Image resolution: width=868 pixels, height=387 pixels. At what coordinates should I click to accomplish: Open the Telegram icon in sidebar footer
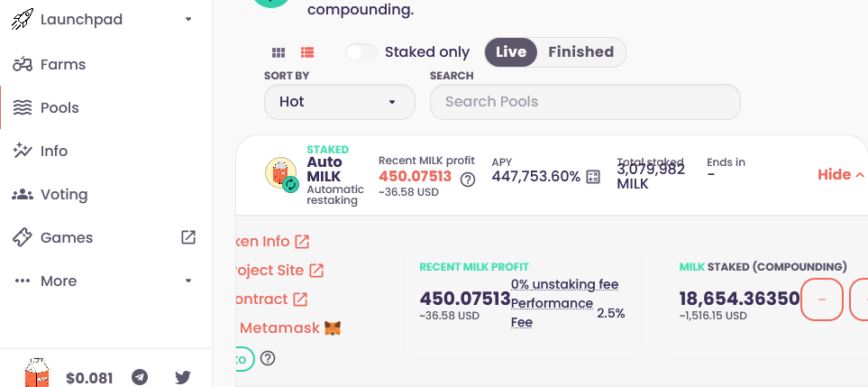140,377
